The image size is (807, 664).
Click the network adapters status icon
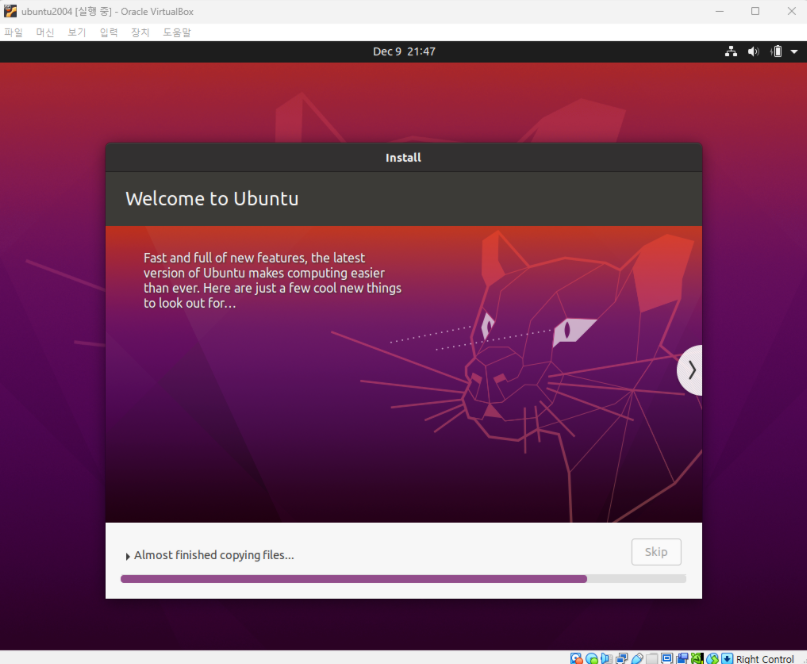click(x=621, y=658)
